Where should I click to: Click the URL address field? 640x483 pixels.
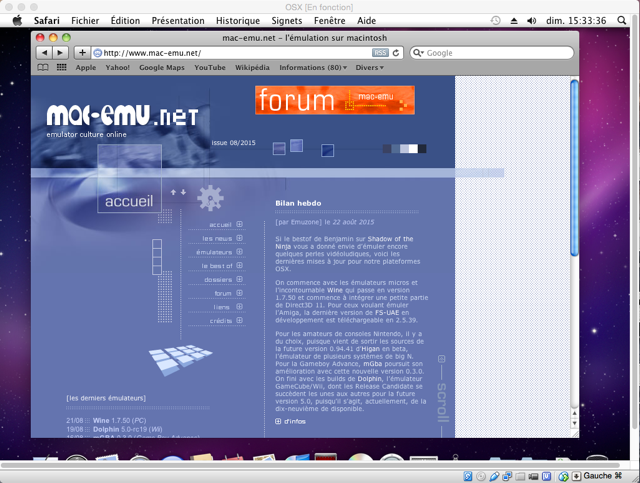(x=247, y=53)
